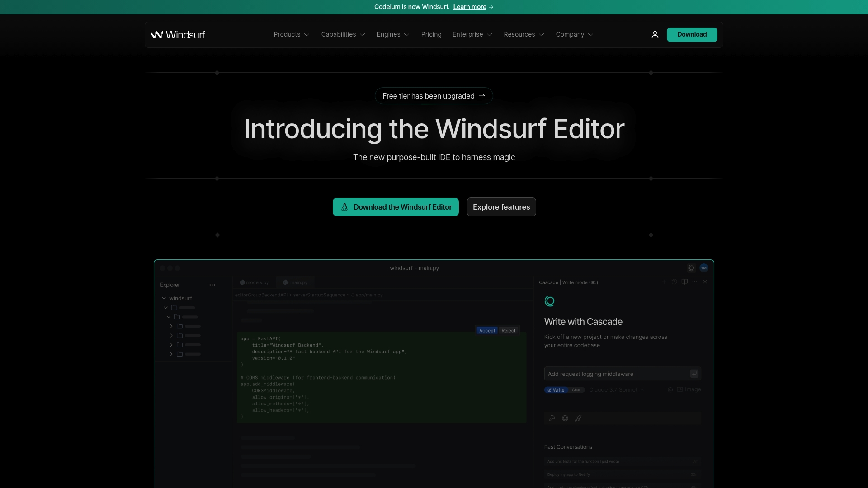Start a new Cascade conversation with the plus icon

pos(664,282)
